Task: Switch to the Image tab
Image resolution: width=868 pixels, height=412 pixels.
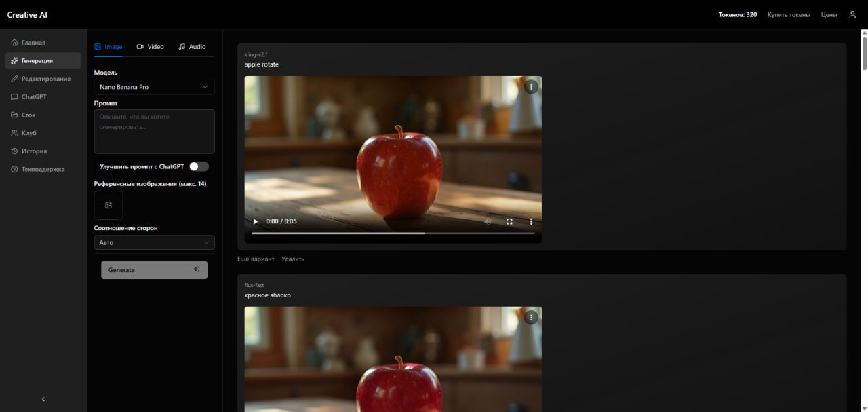Action: click(108, 47)
